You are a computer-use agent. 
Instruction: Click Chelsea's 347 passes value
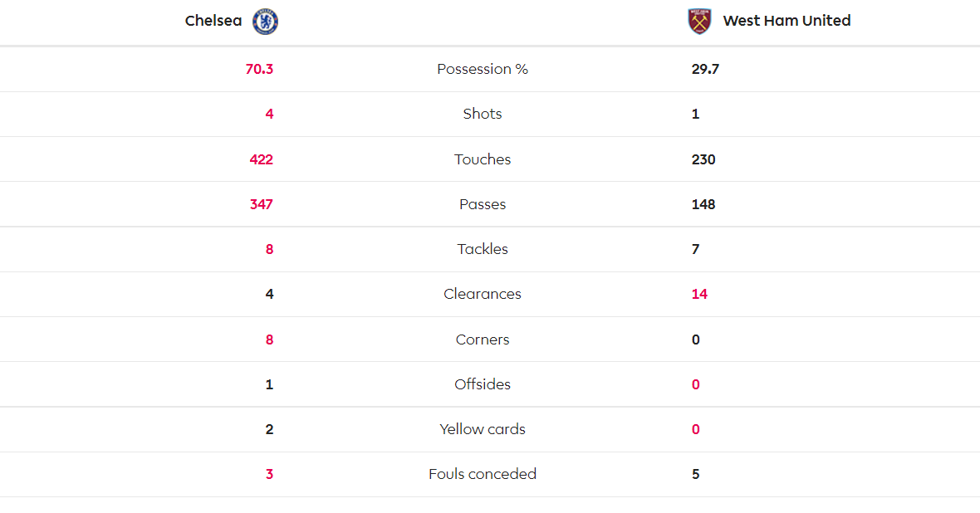click(261, 204)
